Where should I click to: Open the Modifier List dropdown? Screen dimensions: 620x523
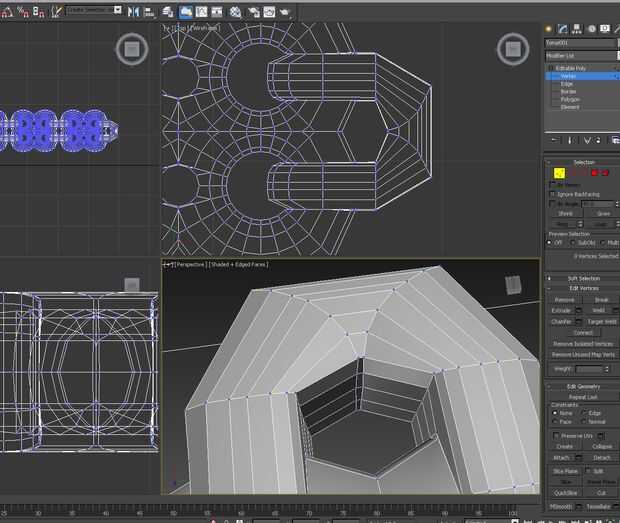click(x=580, y=57)
